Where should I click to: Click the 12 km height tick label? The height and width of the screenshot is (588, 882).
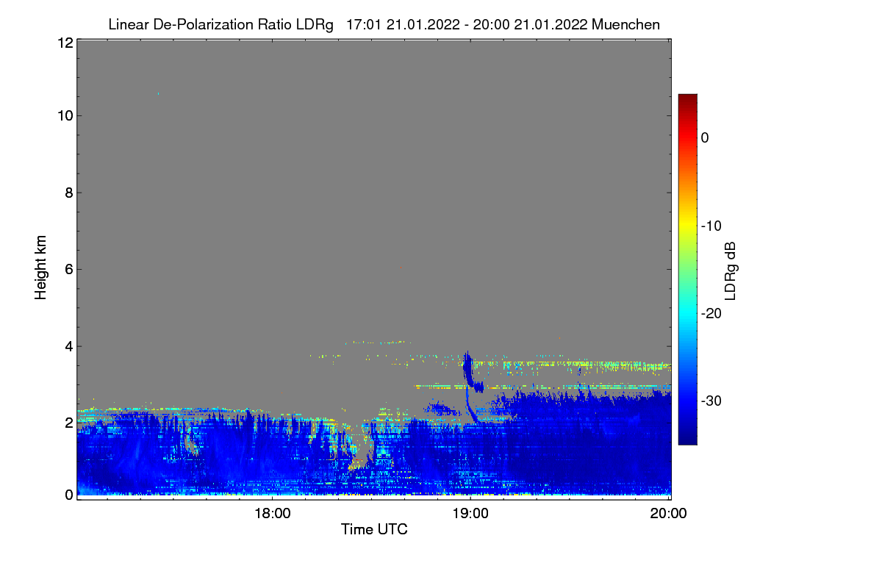[65, 43]
